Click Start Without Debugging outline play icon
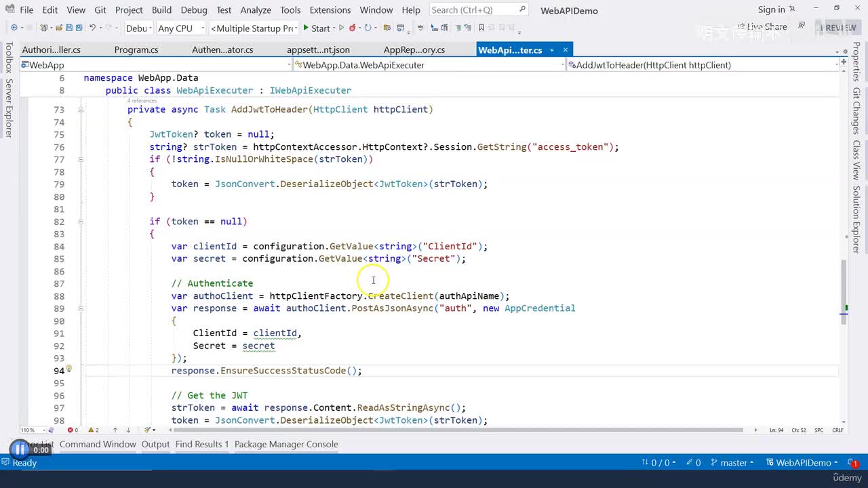Image resolution: width=868 pixels, height=488 pixels. click(342, 28)
